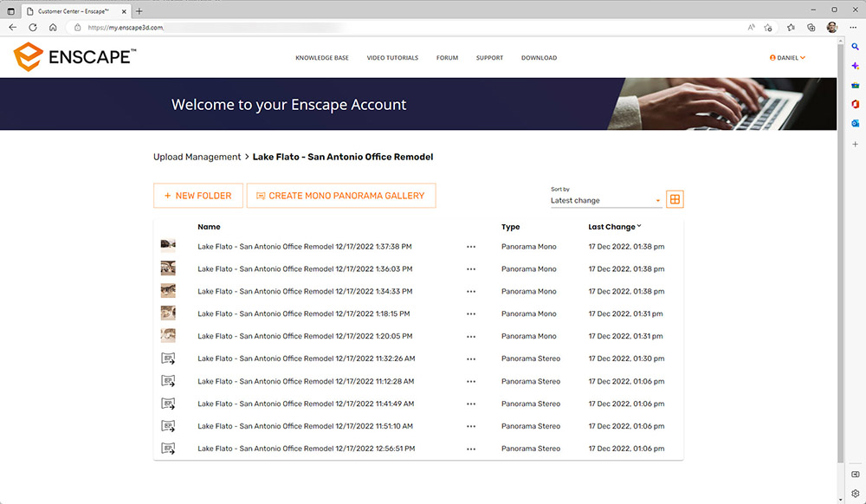Screen dimensions: 866x504
Task: Open the Office sidebar icon
Action: 855,104
